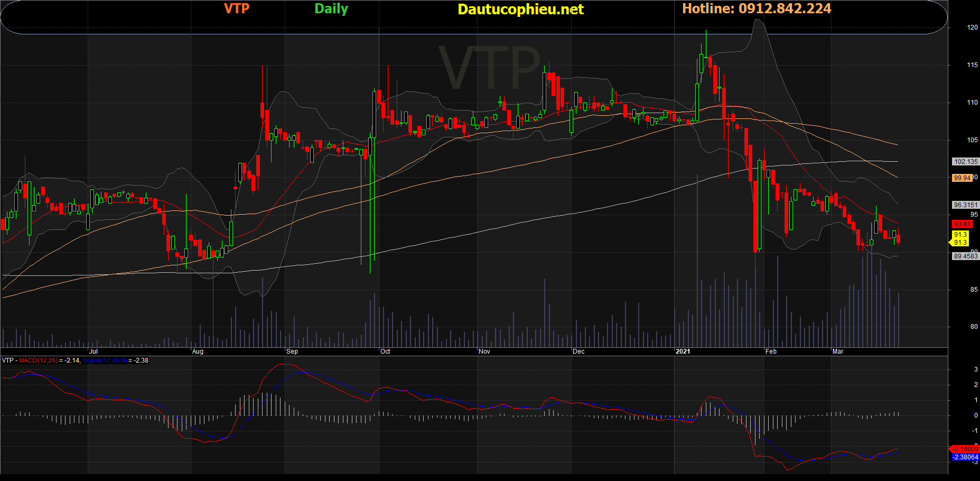The height and width of the screenshot is (481, 980).
Task: Click the blue -2.38064 signal value tag
Action: click(965, 457)
